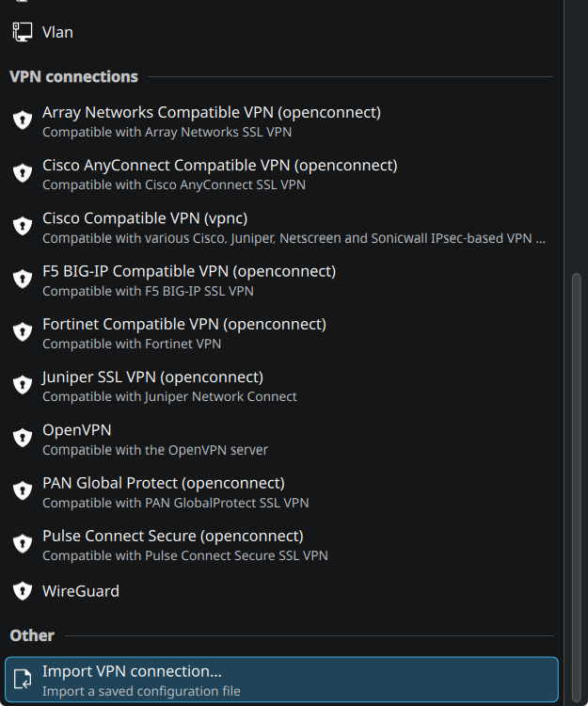Click the Juniper SSL VPN shield icon
588x706 pixels.
coord(23,384)
